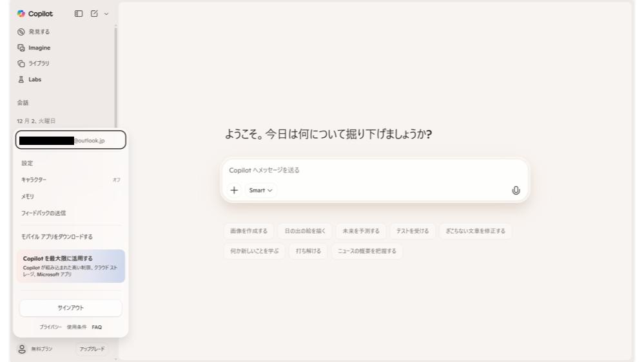Viewport: 644px width, 362px height.
Task: Click the 12 月 2, 火曜日 date label
Action: (x=36, y=120)
